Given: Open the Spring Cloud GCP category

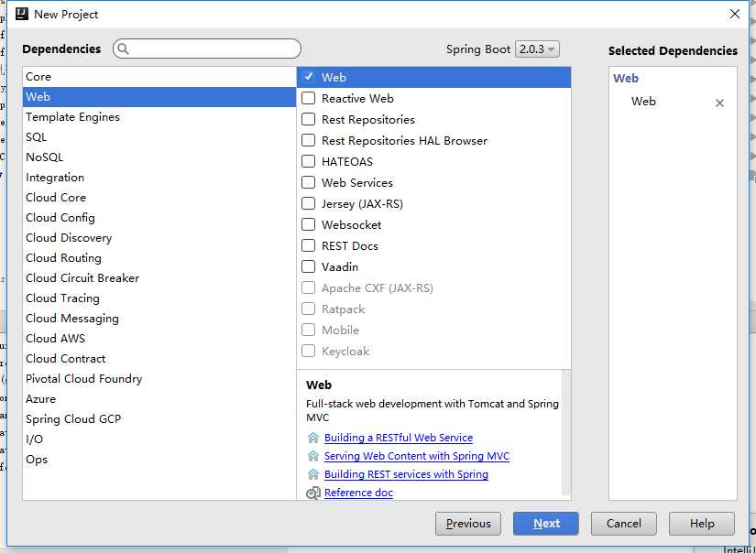Looking at the screenshot, I should [159, 419].
